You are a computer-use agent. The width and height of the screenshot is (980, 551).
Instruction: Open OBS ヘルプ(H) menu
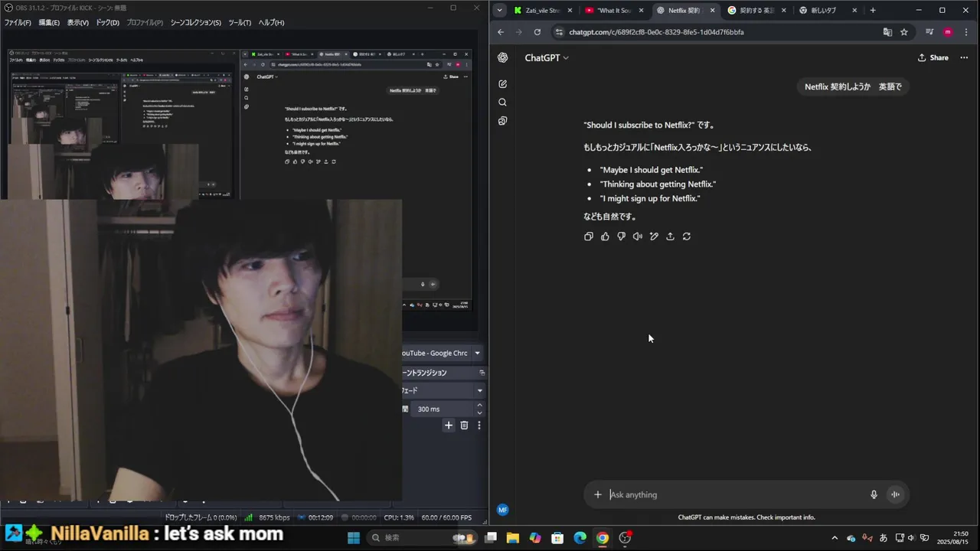tap(271, 22)
